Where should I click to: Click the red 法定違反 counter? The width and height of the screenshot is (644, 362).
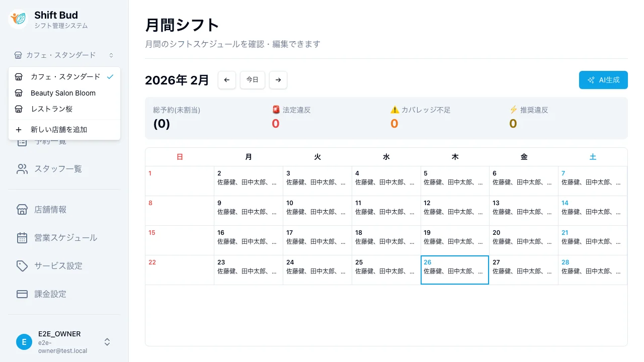pos(275,123)
